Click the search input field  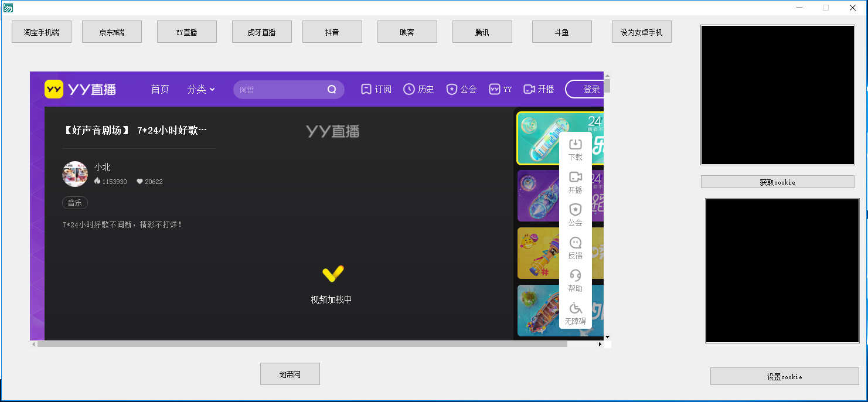[x=280, y=90]
